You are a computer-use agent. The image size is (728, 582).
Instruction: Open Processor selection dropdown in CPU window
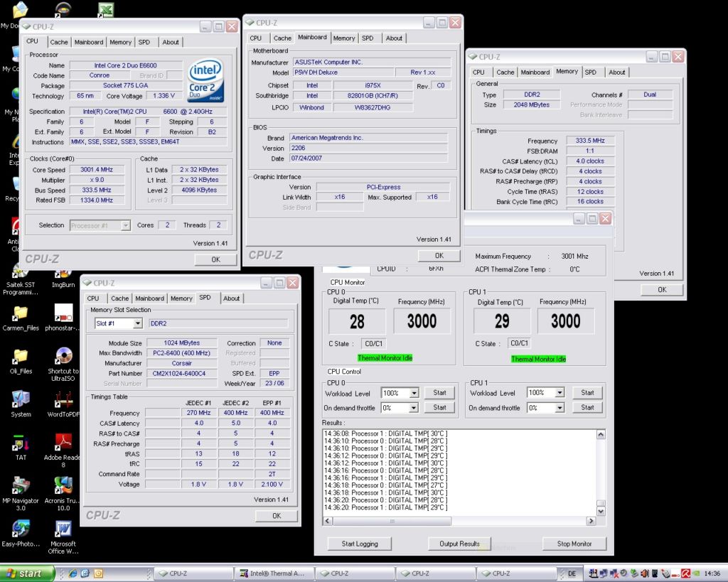click(125, 225)
